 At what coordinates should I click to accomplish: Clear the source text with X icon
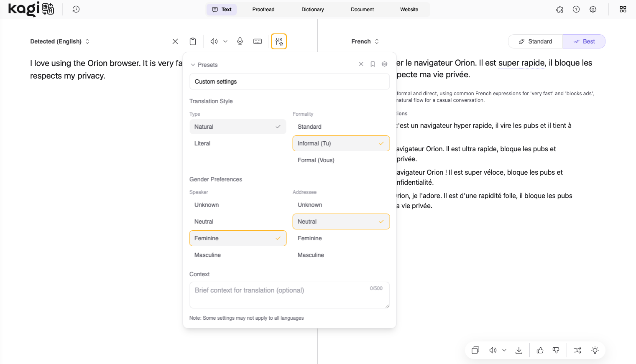pos(175,41)
